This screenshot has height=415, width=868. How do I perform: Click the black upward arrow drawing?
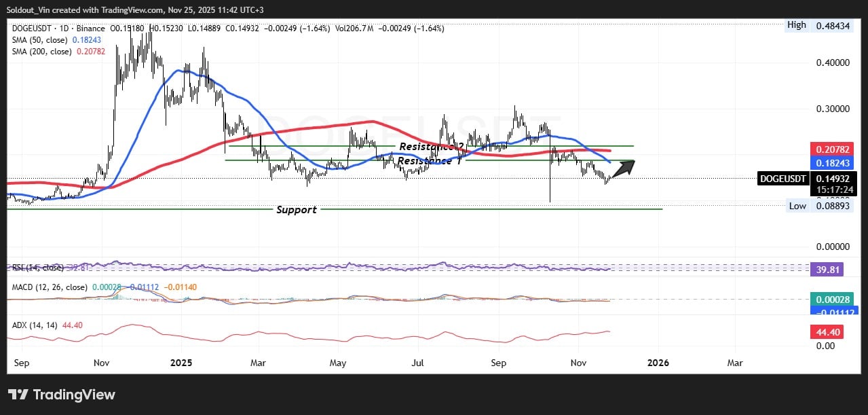(623, 168)
